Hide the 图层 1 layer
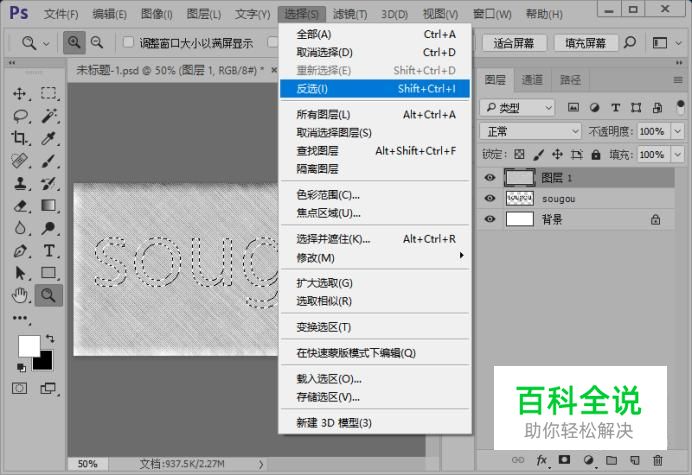The image size is (692, 475). click(x=489, y=177)
